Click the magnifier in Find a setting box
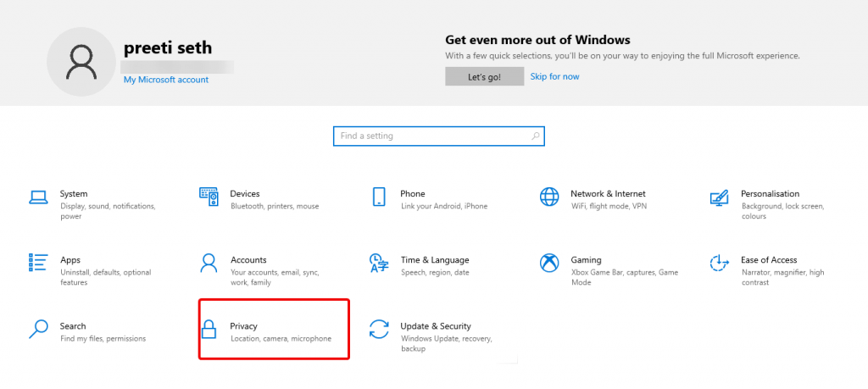The height and width of the screenshot is (389, 868). (536, 136)
